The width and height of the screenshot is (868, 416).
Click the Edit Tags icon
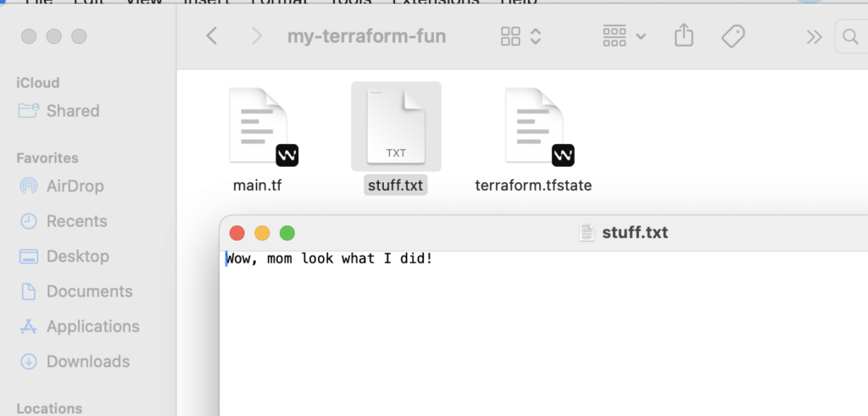pyautogui.click(x=732, y=36)
